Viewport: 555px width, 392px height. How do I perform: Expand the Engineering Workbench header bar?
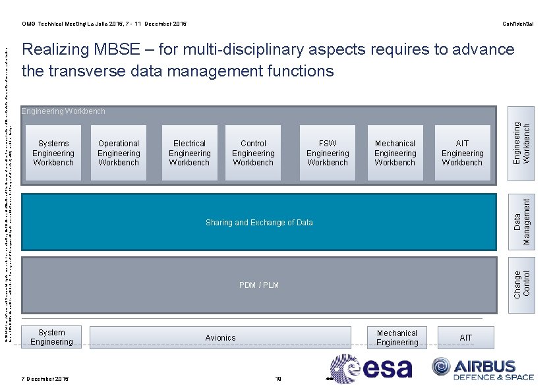point(63,111)
